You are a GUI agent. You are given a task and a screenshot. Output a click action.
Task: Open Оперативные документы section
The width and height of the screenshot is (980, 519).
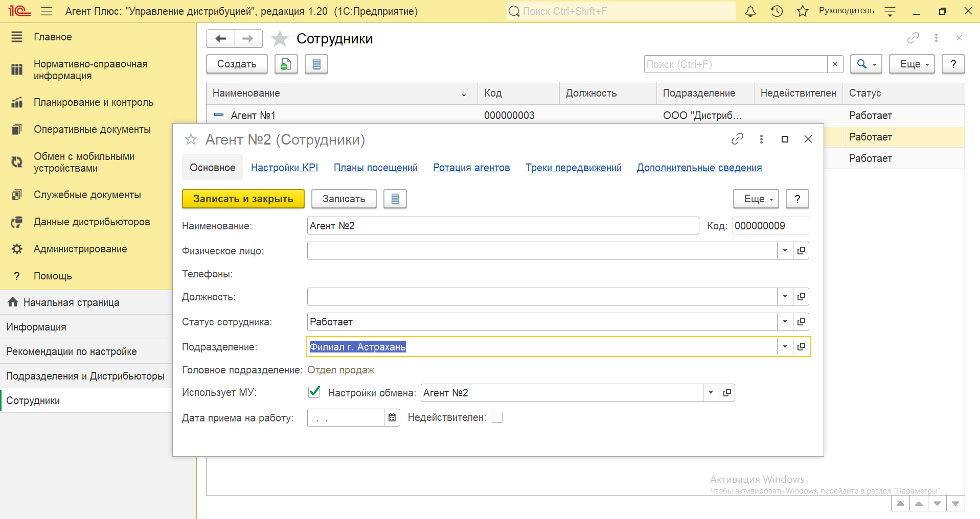click(92, 129)
